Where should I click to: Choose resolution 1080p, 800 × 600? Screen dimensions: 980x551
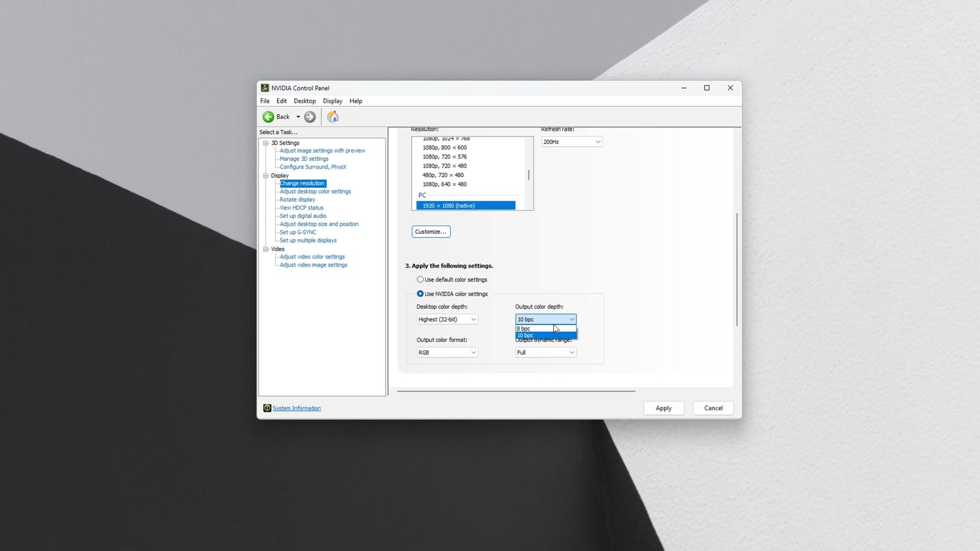click(x=445, y=148)
